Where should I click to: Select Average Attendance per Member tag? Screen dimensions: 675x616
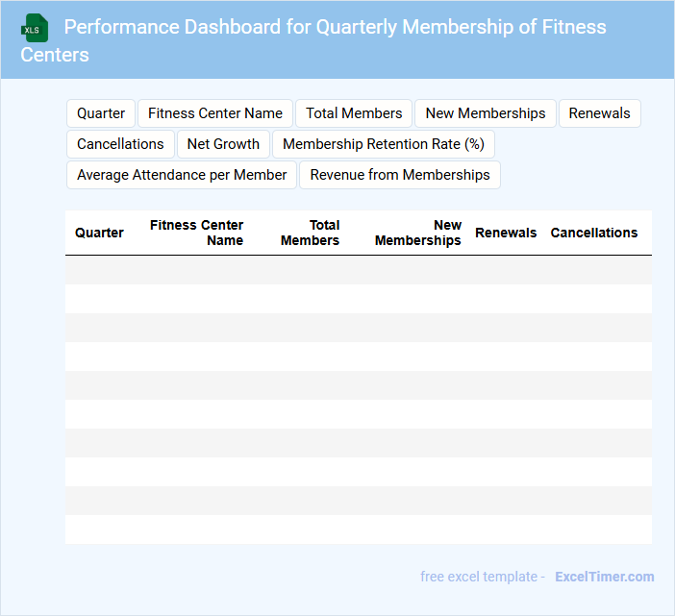coord(182,175)
